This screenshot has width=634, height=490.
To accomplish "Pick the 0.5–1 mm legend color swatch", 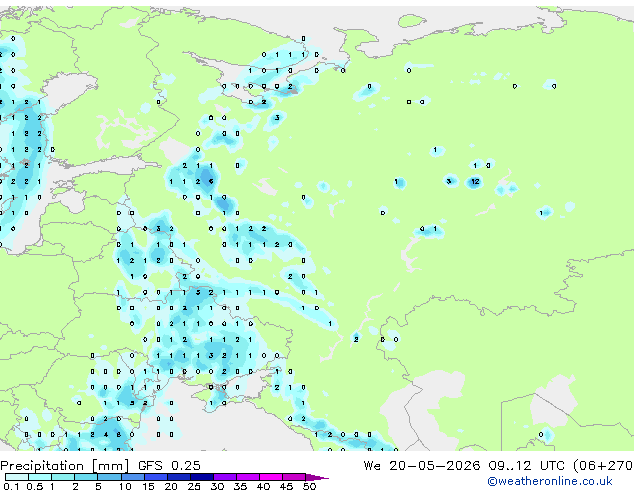I will pyautogui.click(x=40, y=477).
